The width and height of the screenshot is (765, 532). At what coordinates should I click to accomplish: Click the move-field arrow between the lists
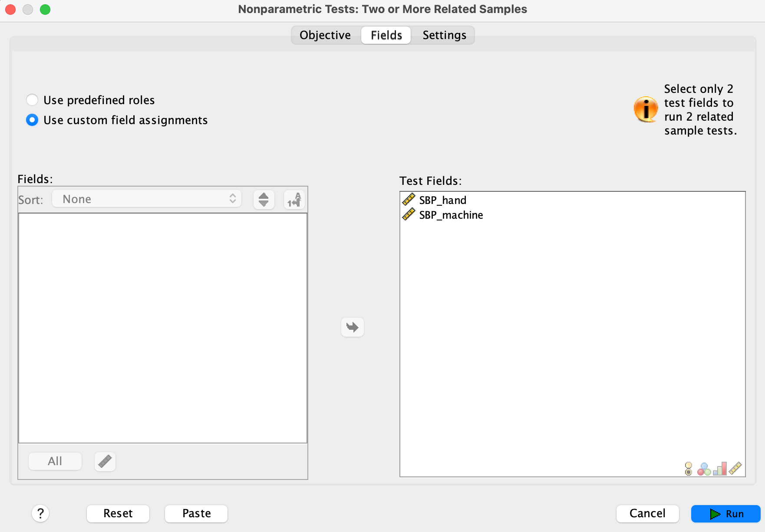click(352, 327)
